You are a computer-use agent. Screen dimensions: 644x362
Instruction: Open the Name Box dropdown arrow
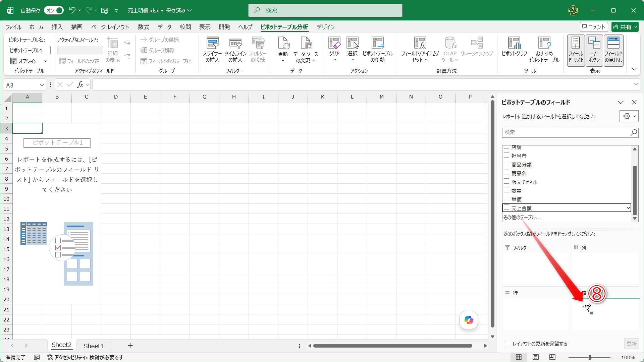coord(42,85)
